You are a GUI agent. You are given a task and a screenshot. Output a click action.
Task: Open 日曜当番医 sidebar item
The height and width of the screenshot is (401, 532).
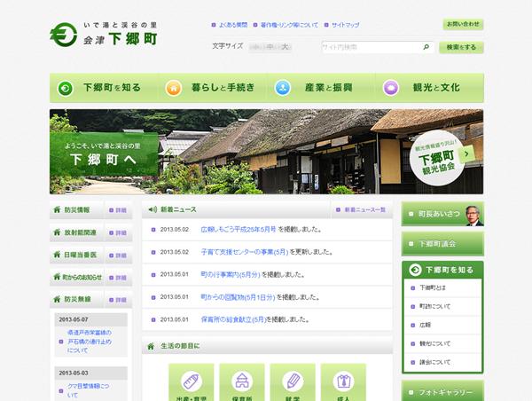[76, 255]
